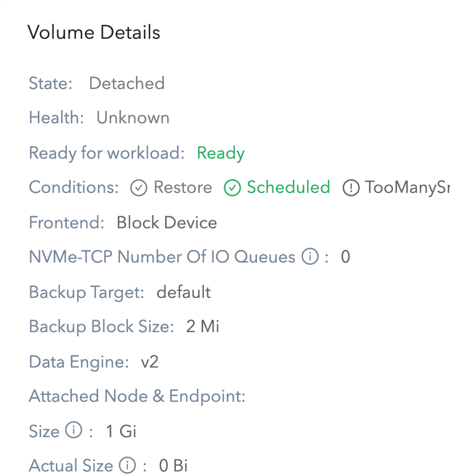Click the default backup target value
This screenshot has width=450, height=476.
(184, 292)
